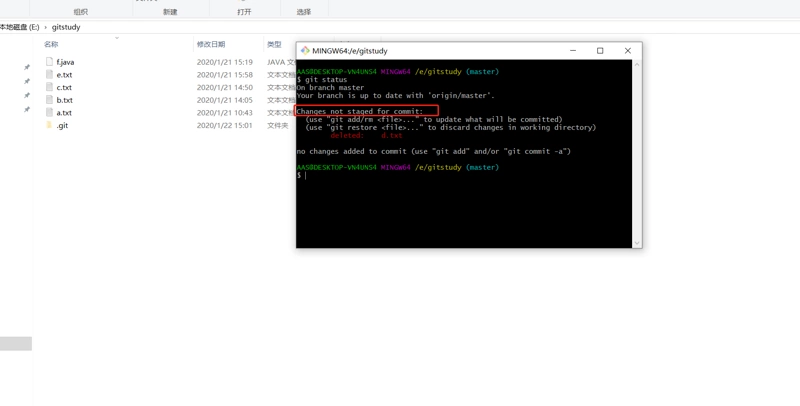800x406 pixels.
Task: Click the folder name .git
Action: coord(62,125)
